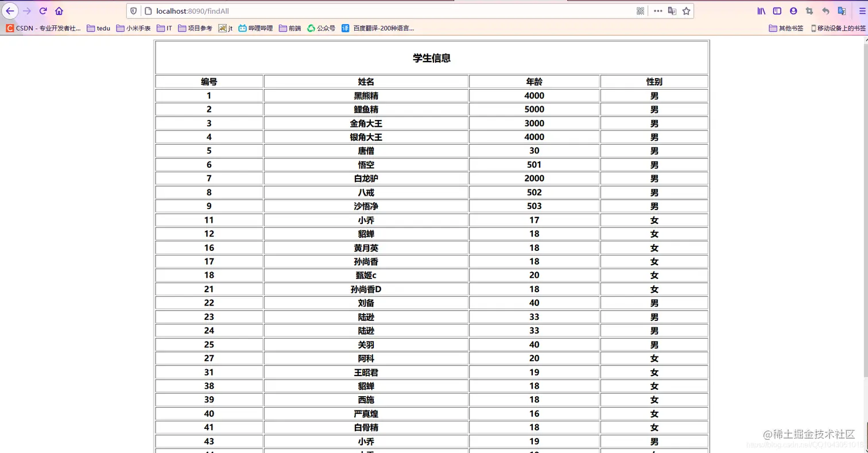
Task: Click the 姓名 column header
Action: click(x=366, y=82)
